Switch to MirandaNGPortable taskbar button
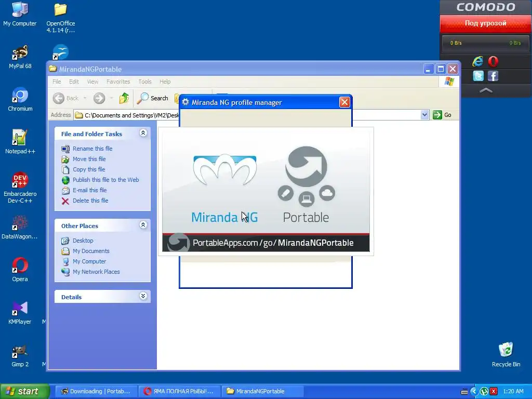532x399 pixels. (262, 391)
